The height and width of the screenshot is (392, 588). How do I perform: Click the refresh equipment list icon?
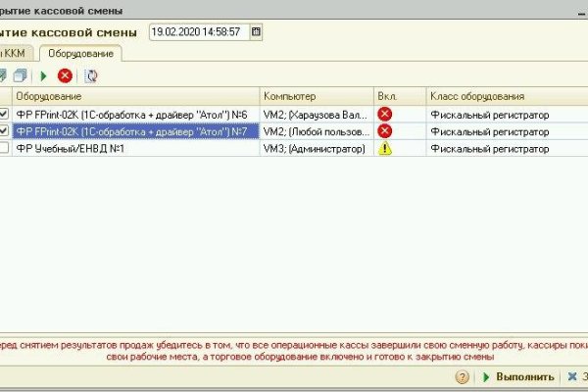pyautogui.click(x=91, y=75)
